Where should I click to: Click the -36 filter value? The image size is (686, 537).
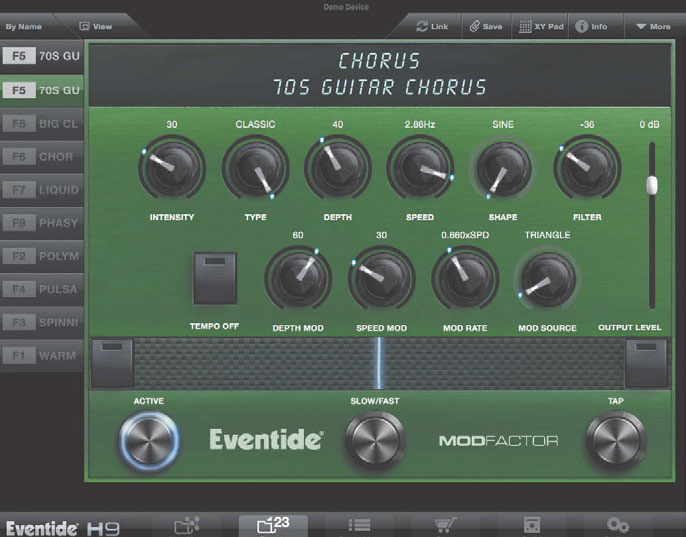click(x=587, y=124)
